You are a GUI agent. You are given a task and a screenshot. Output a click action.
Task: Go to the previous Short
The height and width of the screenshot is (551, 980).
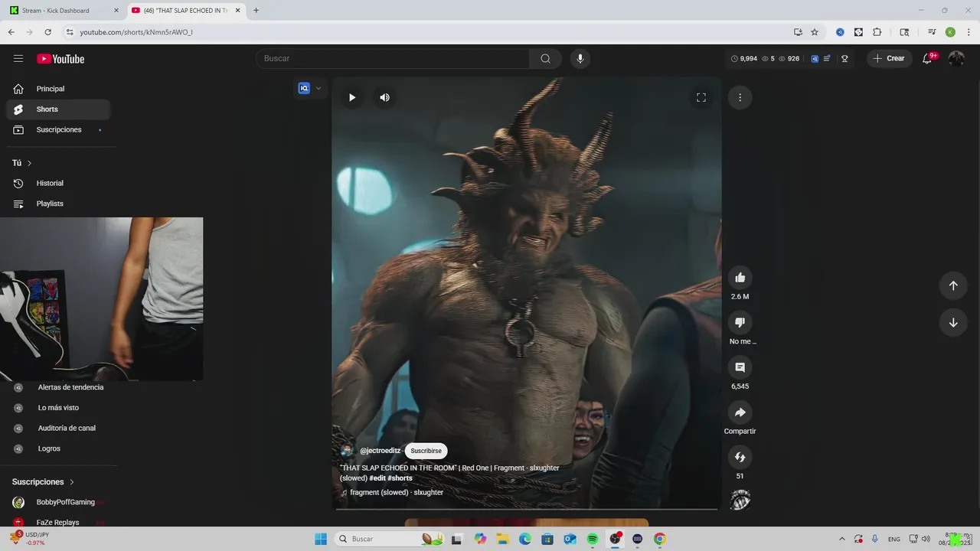pyautogui.click(x=953, y=285)
